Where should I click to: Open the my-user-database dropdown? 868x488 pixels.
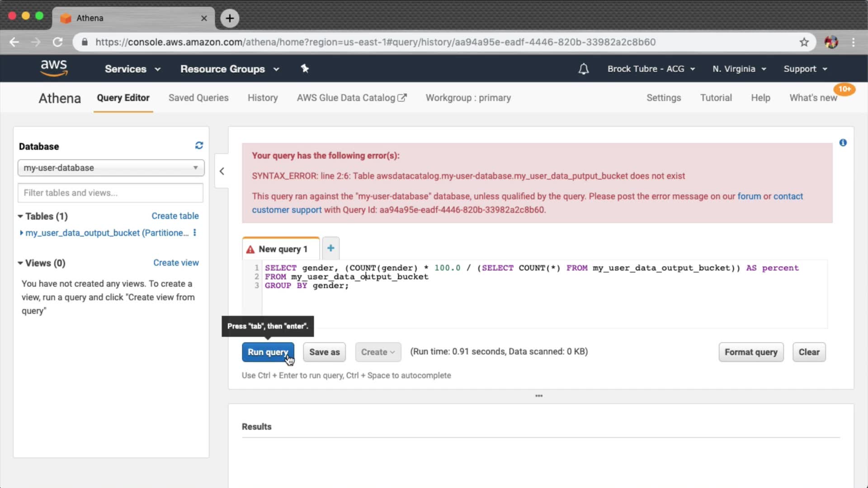point(111,168)
